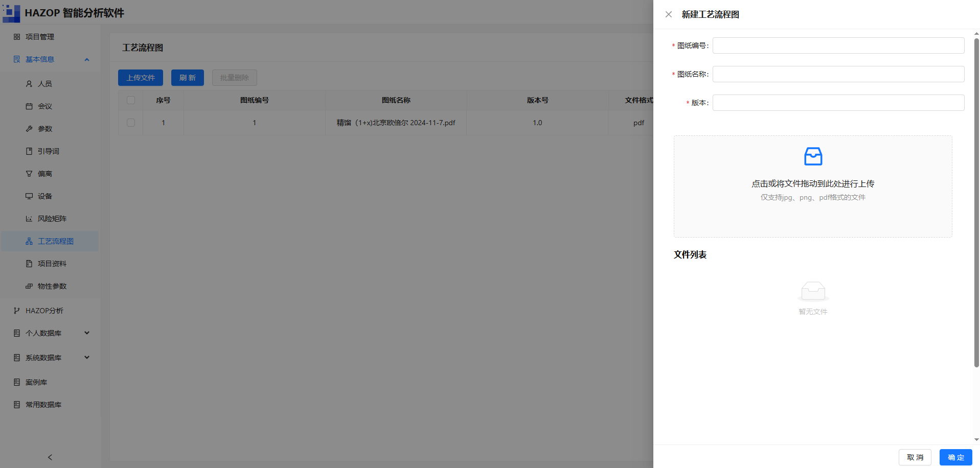Click the 系统数据库 database icon
Screen dimensions: 980x468
click(17, 358)
